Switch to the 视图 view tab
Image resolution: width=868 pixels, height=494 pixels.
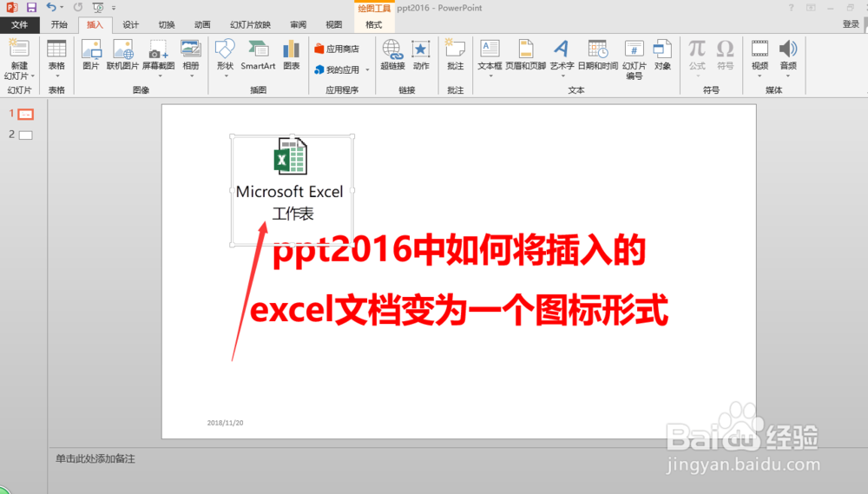click(x=334, y=24)
